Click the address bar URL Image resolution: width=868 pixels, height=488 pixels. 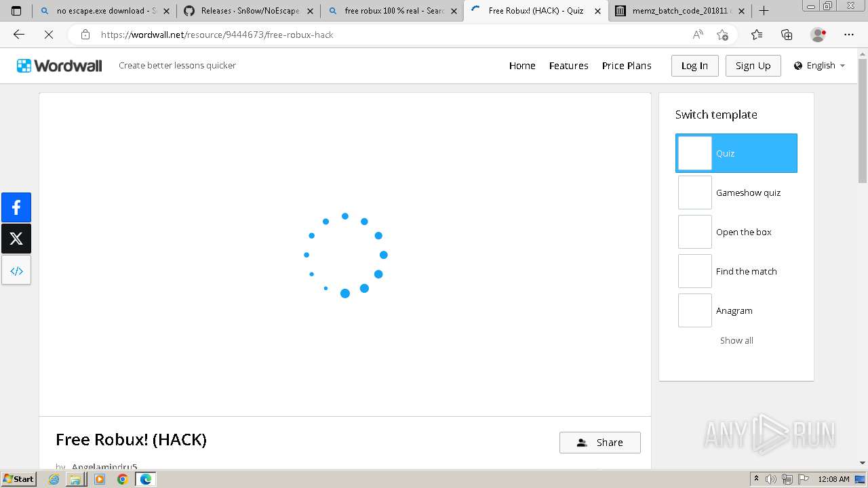217,35
